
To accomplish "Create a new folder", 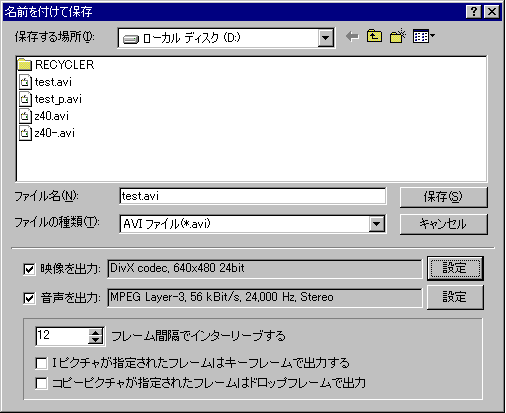I will click(x=397, y=36).
